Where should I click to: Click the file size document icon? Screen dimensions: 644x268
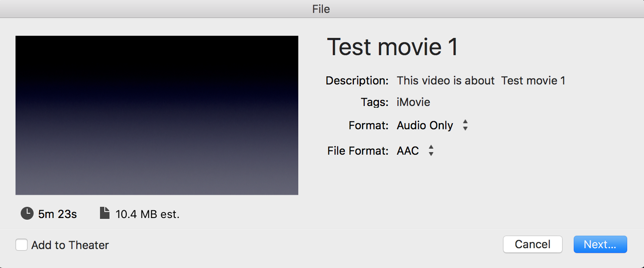(x=105, y=213)
